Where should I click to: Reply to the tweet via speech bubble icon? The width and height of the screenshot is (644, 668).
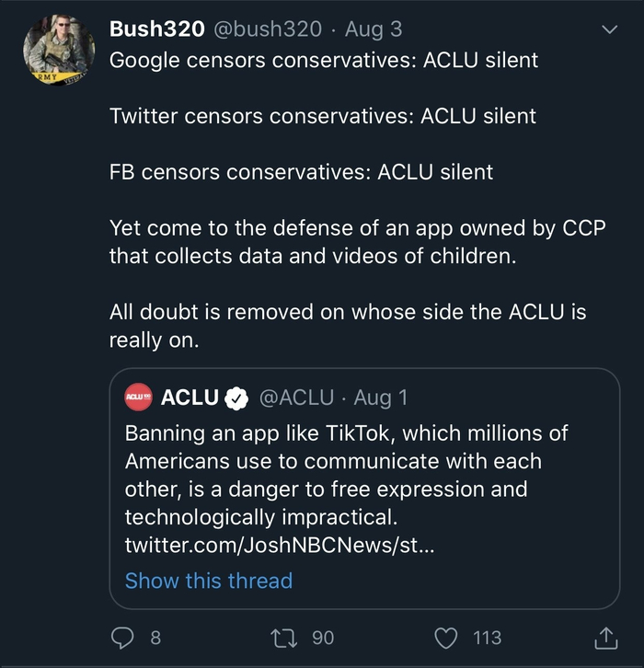point(122,637)
